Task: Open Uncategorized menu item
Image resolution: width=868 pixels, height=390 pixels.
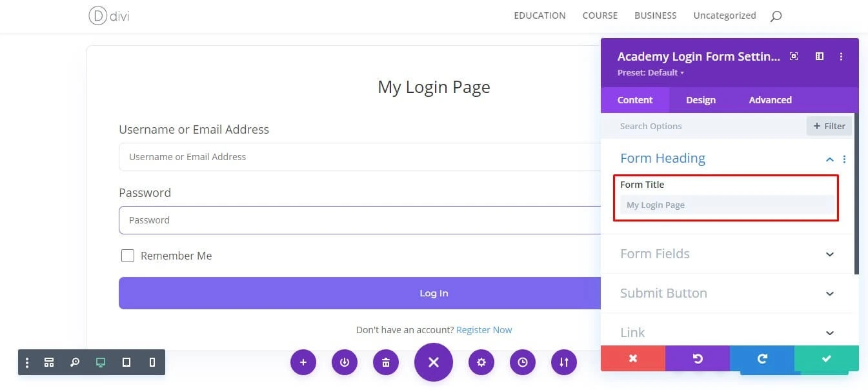Action: 725,15
